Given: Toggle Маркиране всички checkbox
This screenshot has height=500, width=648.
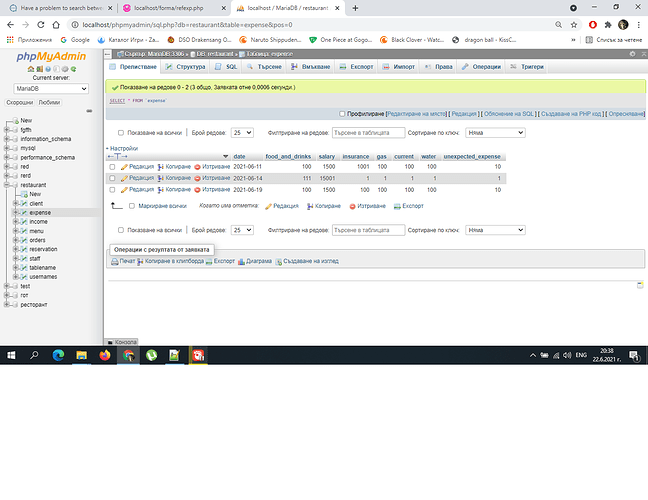Looking at the screenshot, I should (132, 206).
